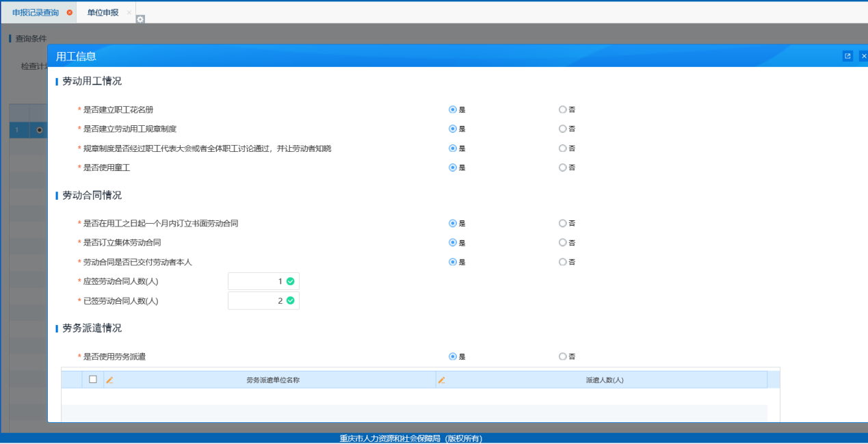Select 是 for 劳动合同是否已交付劳动者本人
The height and width of the screenshot is (444, 868).
coord(452,261)
